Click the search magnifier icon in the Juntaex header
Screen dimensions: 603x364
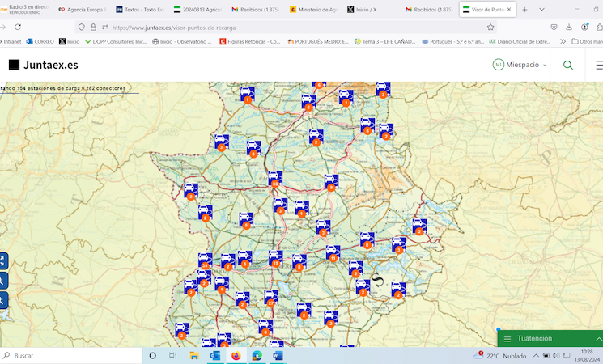(567, 65)
